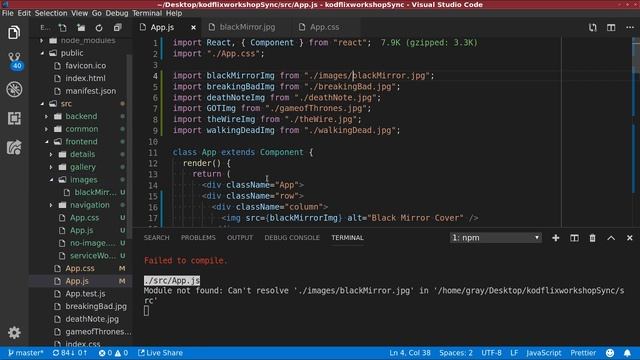Open the Debug view icon
Image resolution: width=640 pixels, height=360 pixels.
click(14, 89)
